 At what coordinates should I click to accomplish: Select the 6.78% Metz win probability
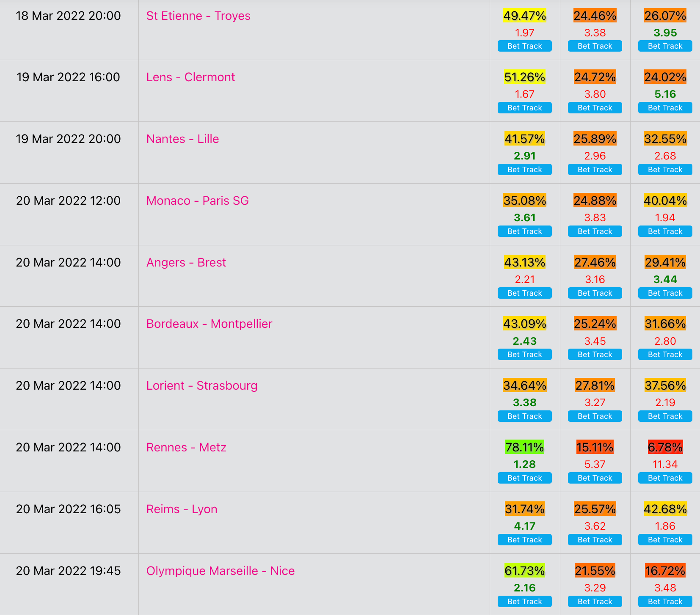click(x=665, y=448)
